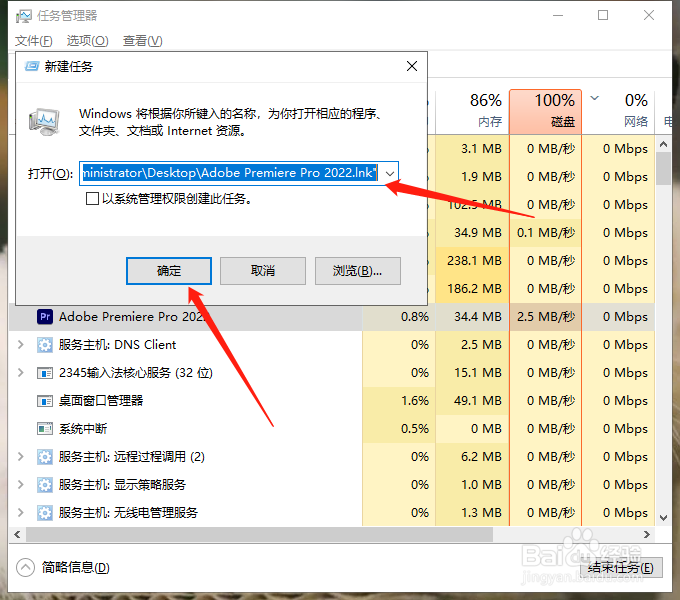Click the sort chevron beside the disk column
Viewport: 680px width, 600px height.
tap(595, 98)
